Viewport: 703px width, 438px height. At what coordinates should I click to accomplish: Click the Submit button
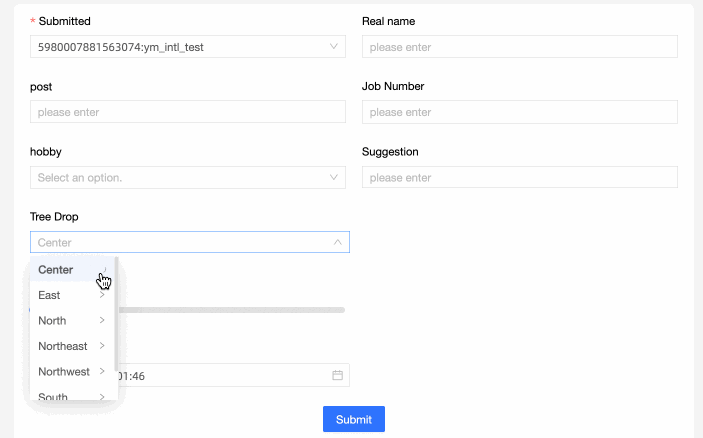[354, 419]
